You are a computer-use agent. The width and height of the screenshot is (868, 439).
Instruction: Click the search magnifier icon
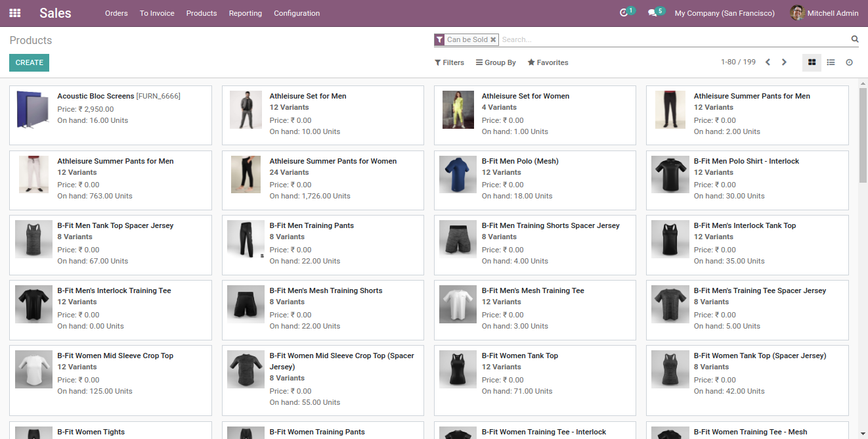click(x=855, y=39)
